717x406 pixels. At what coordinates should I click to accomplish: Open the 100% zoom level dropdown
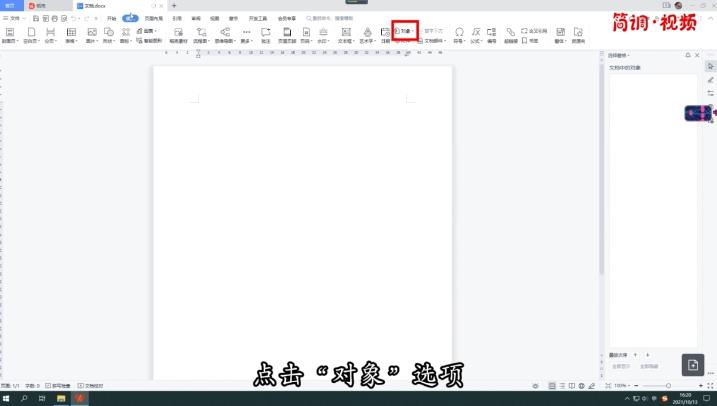(621, 385)
